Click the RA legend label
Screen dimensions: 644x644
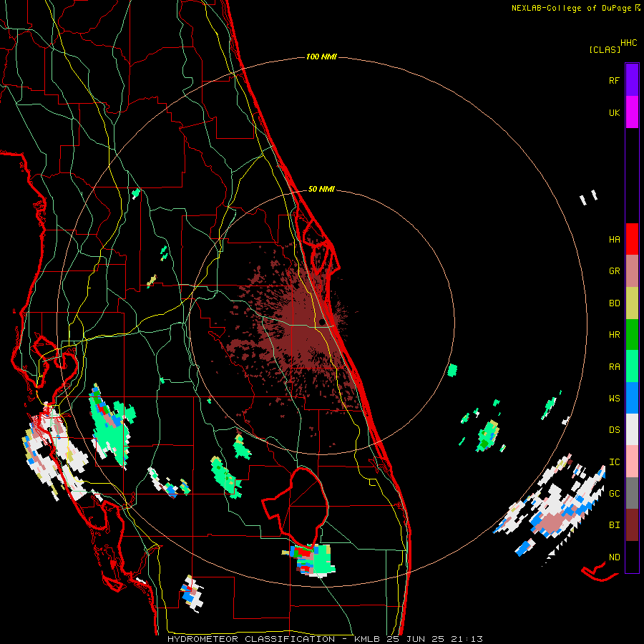[x=614, y=367]
